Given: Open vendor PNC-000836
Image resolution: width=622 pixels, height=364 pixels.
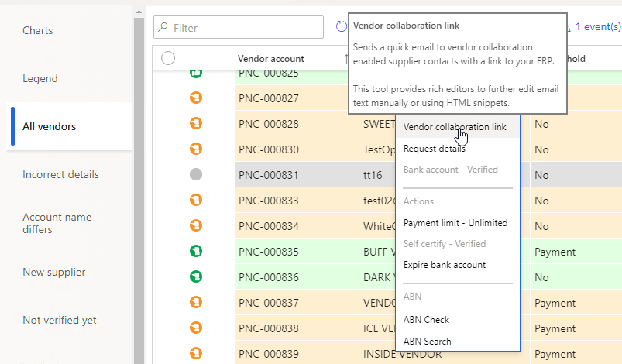Looking at the screenshot, I should (269, 277).
